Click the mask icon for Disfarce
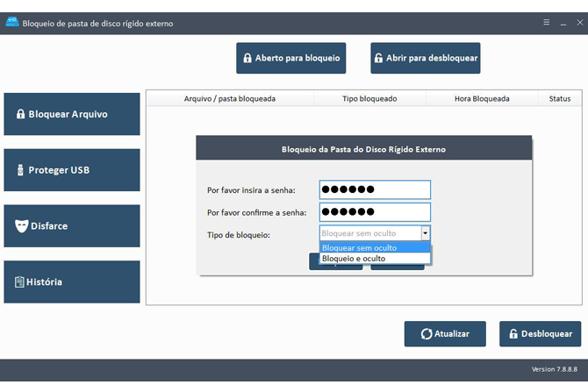588x392 pixels. [x=21, y=226]
